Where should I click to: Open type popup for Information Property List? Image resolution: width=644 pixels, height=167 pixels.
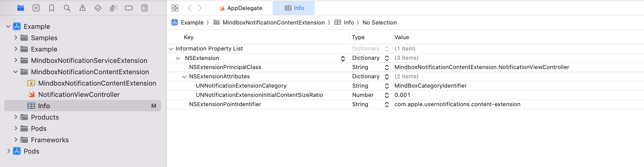tap(387, 49)
